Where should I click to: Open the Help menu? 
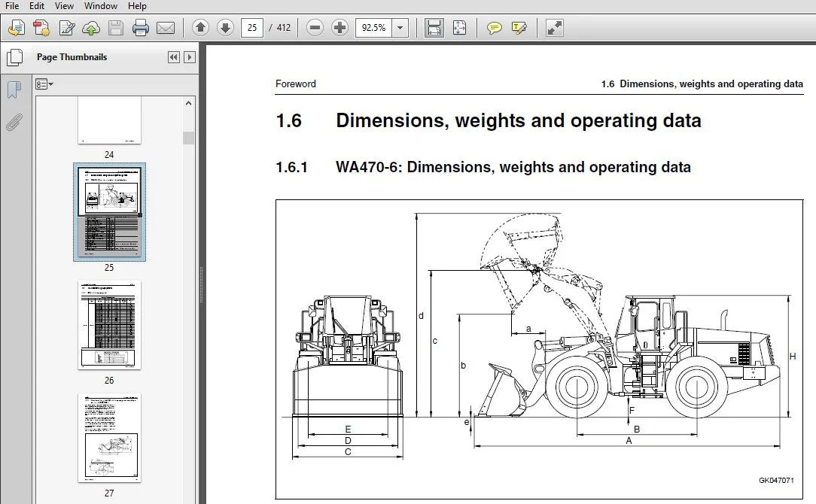coord(137,6)
